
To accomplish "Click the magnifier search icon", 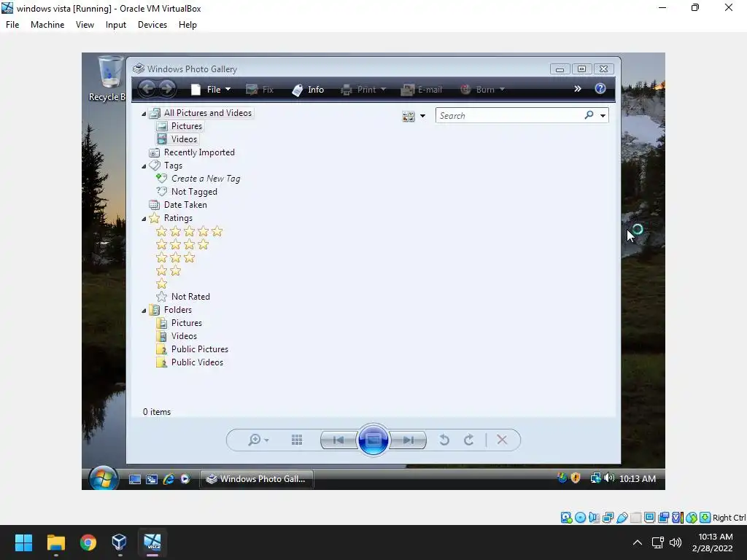I will (x=589, y=115).
